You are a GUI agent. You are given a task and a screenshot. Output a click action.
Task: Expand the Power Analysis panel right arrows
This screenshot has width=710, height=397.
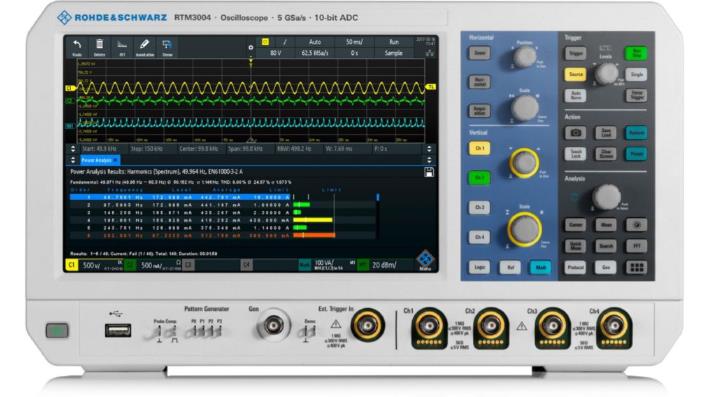pyautogui.click(x=429, y=160)
